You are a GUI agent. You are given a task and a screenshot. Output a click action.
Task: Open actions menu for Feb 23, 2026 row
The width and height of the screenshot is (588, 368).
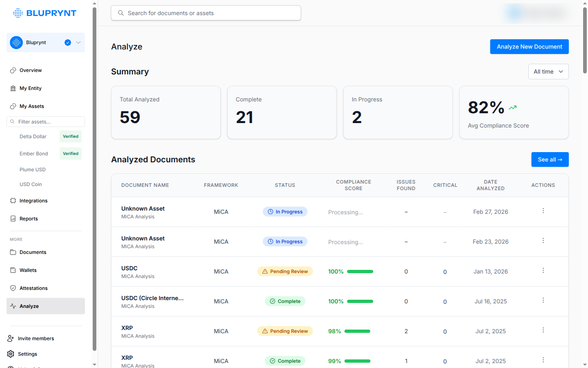click(x=543, y=240)
